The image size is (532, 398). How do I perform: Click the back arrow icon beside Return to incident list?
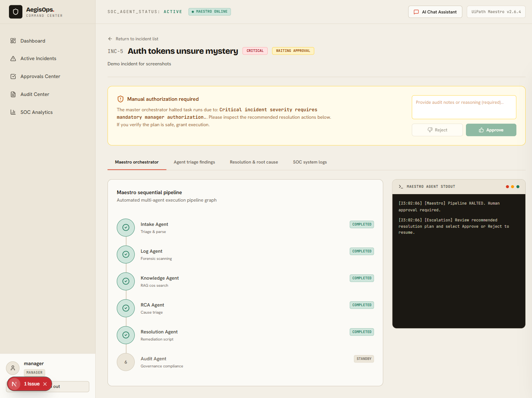click(x=110, y=39)
